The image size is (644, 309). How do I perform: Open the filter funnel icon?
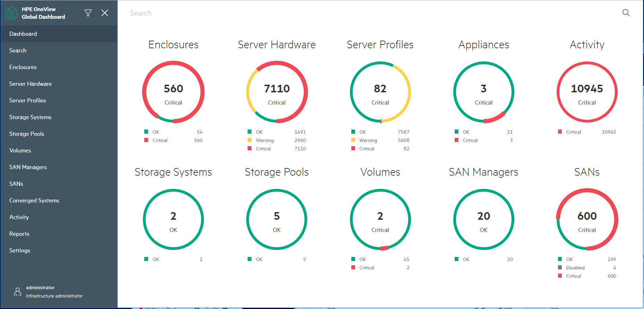[88, 13]
